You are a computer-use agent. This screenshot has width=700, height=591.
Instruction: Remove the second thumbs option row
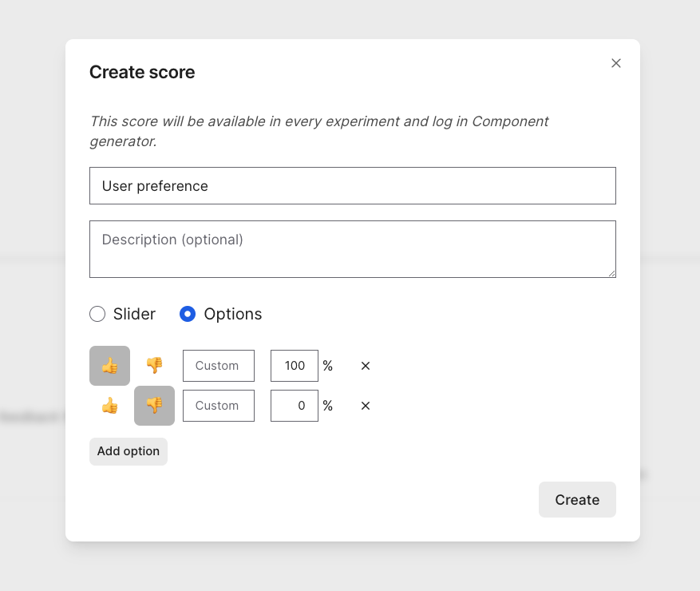[365, 405]
